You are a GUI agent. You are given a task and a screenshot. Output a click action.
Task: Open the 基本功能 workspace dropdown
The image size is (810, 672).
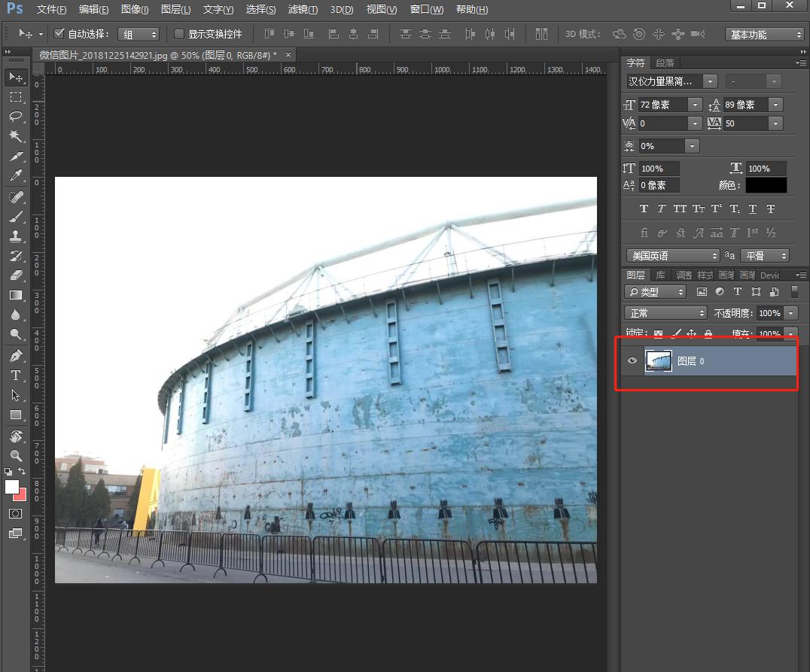click(x=765, y=35)
